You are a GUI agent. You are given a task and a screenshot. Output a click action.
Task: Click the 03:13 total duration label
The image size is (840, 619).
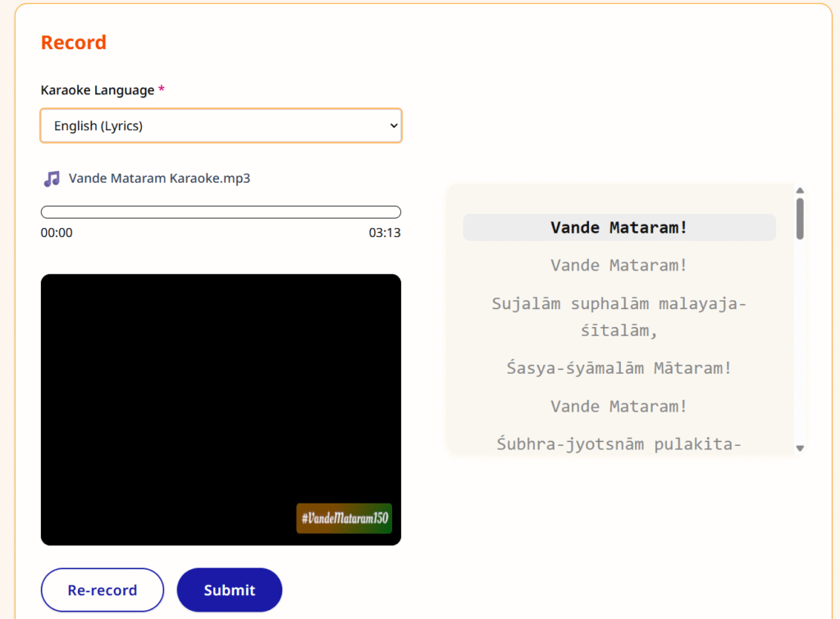click(x=384, y=233)
